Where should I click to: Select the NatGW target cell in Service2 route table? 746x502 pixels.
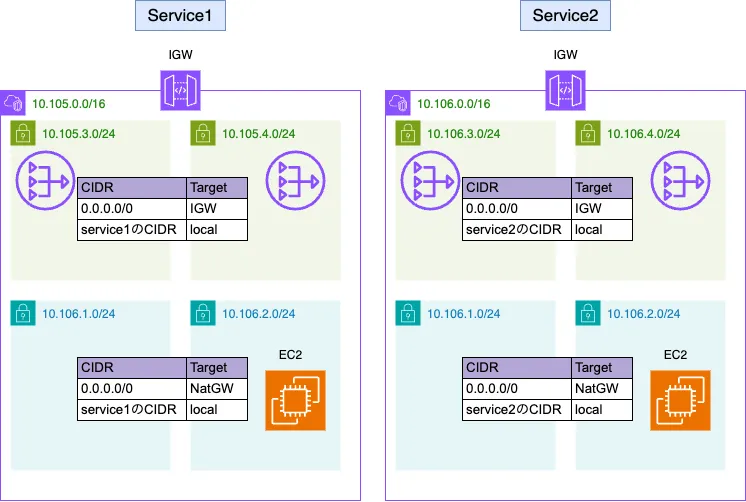[602, 388]
